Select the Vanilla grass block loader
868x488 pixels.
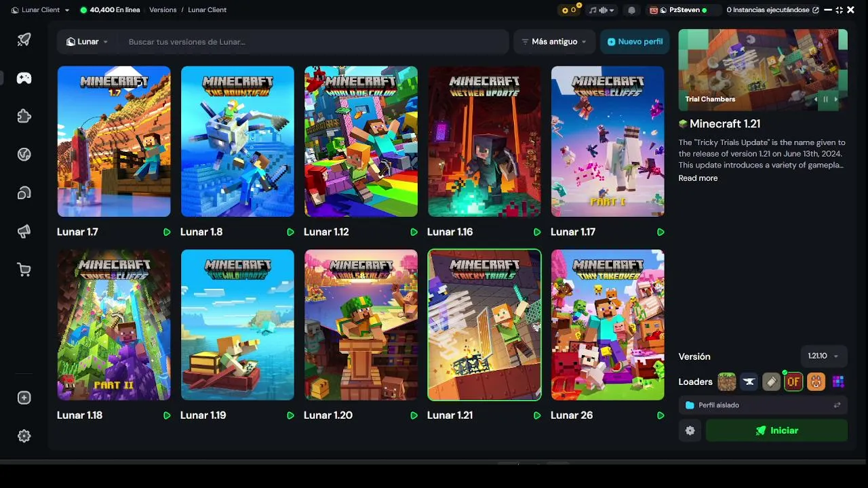tap(727, 382)
